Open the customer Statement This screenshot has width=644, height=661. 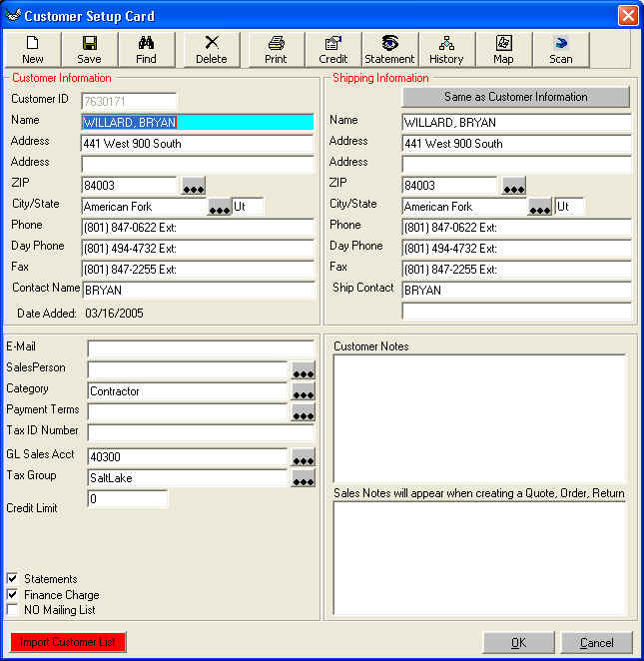(x=389, y=50)
